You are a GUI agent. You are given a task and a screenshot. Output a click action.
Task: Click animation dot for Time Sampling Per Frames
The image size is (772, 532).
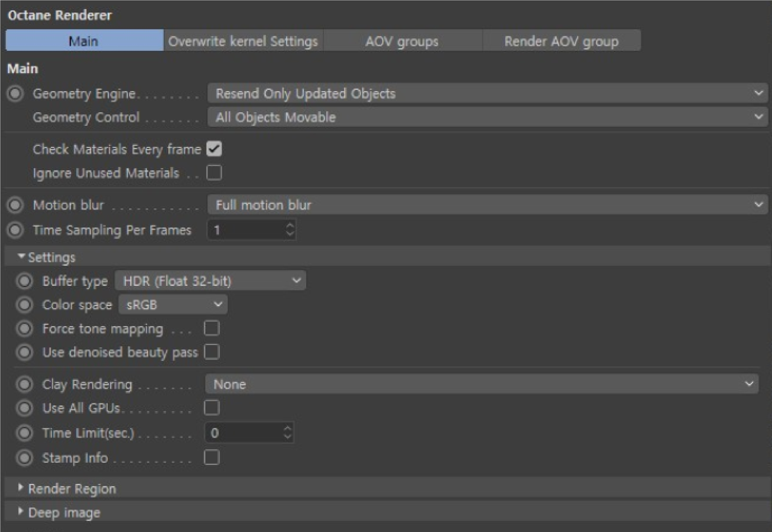coord(15,230)
